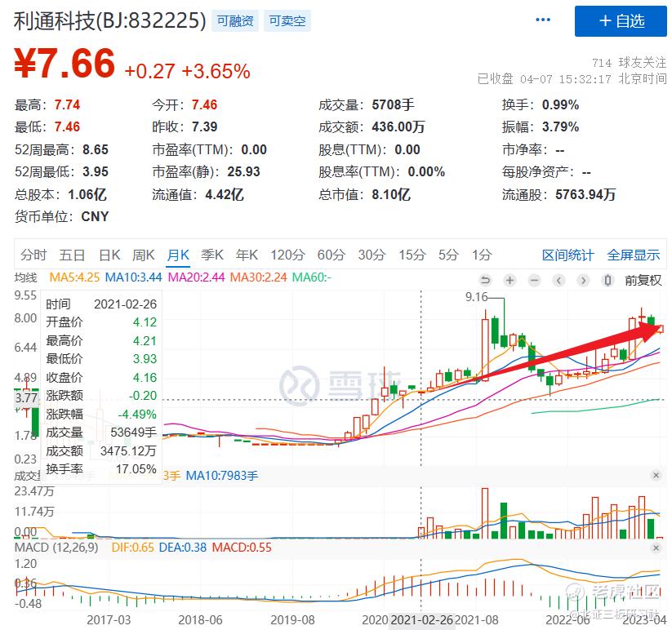Image resolution: width=672 pixels, height=630 pixels.
Task: Click the 均线 indicator label
Action: click(x=25, y=277)
